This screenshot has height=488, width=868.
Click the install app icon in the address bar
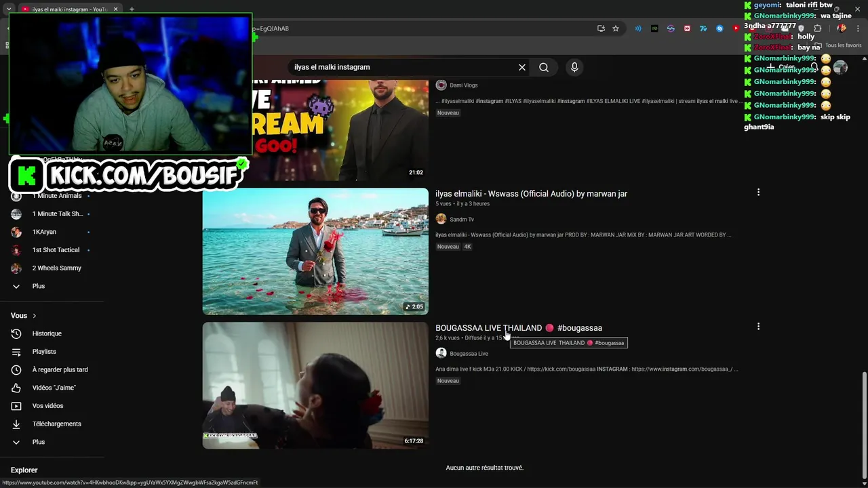(x=601, y=28)
